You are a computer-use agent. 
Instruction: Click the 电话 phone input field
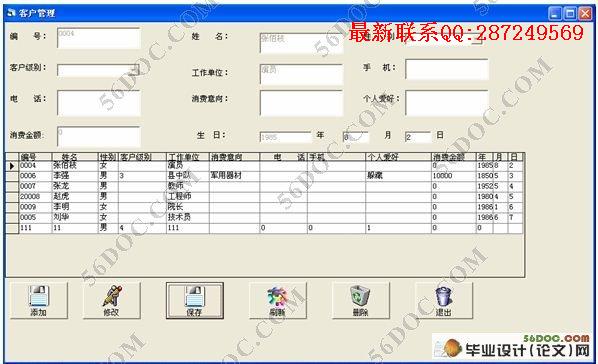[99, 103]
